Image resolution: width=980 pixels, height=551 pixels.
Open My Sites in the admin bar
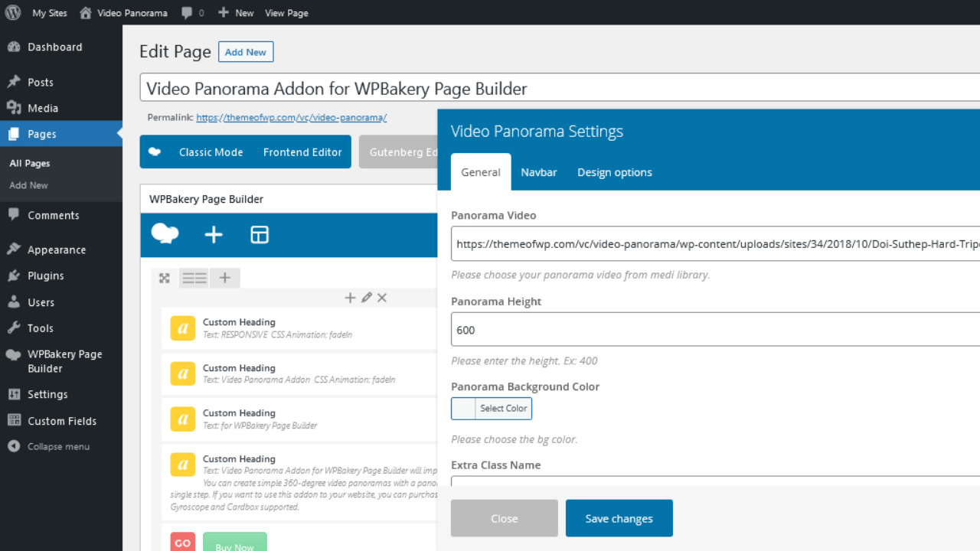pyautogui.click(x=50, y=13)
